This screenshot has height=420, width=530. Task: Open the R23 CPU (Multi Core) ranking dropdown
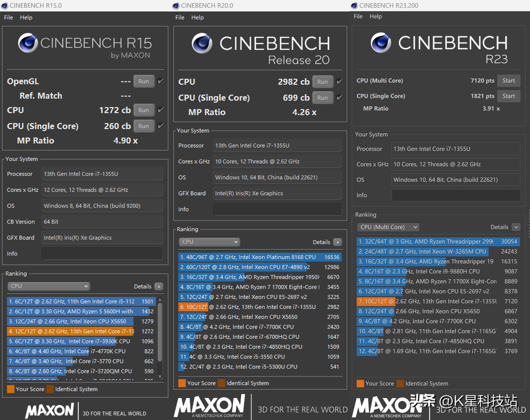click(388, 227)
